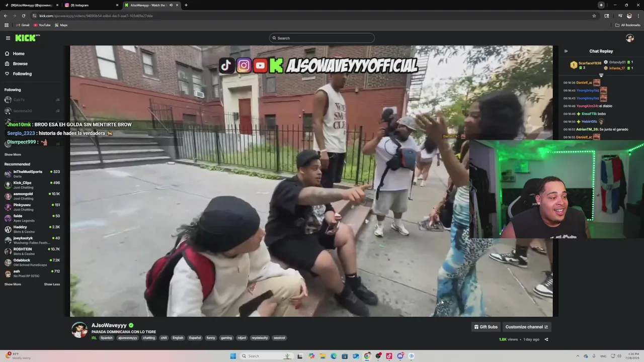The image size is (644, 362).
Task: Open joeykaotyk recommended channel
Action: (x=32, y=240)
